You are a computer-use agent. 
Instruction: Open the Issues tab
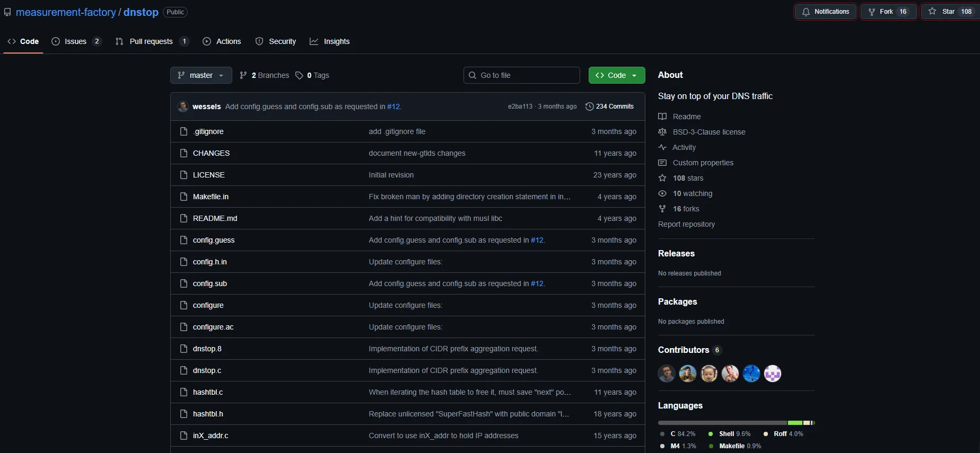pos(76,41)
